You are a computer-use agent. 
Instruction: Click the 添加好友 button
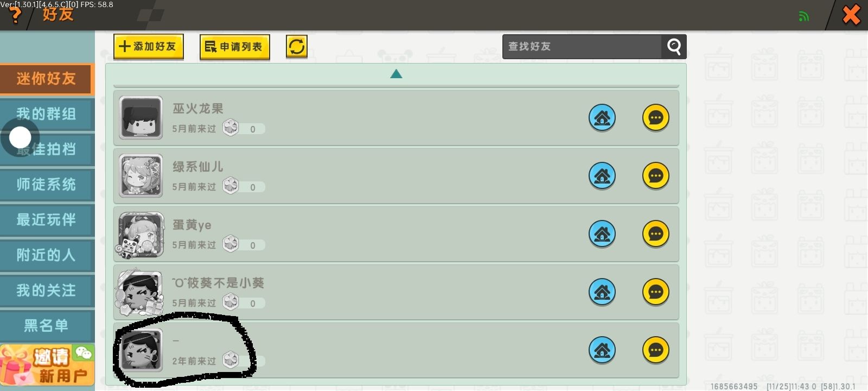[x=149, y=47]
